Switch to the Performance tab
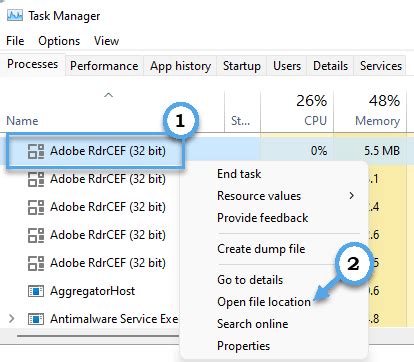This screenshot has width=414, height=362. pos(104,66)
